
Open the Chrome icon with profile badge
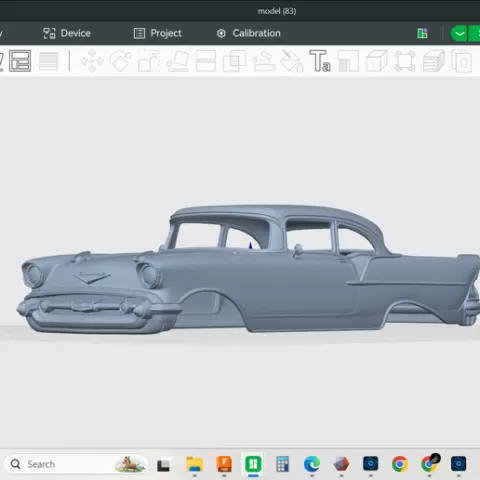[429, 463]
